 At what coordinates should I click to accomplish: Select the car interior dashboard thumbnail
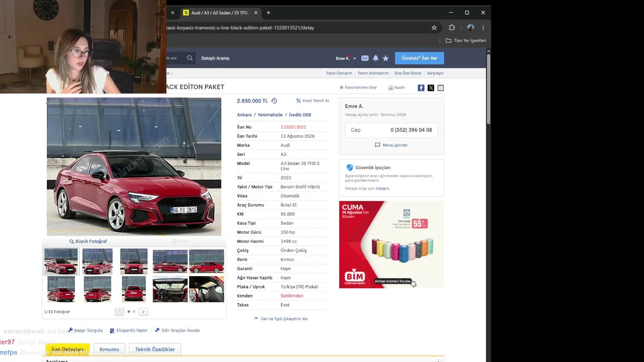pyautogui.click(x=170, y=289)
